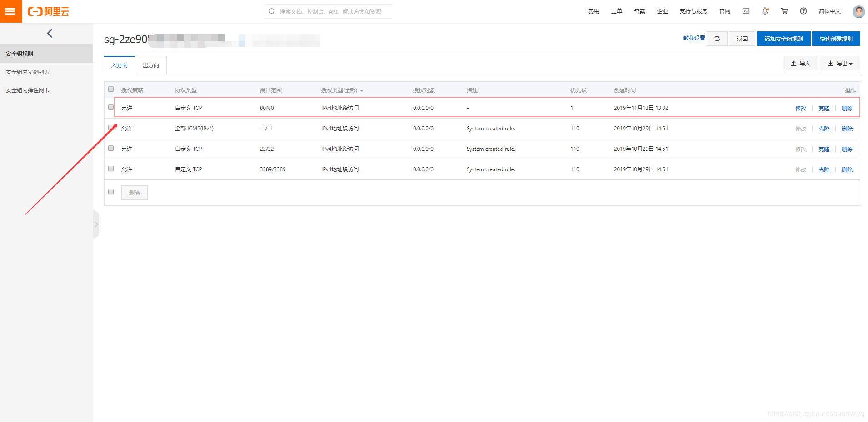Open the shopping cart

pos(784,11)
